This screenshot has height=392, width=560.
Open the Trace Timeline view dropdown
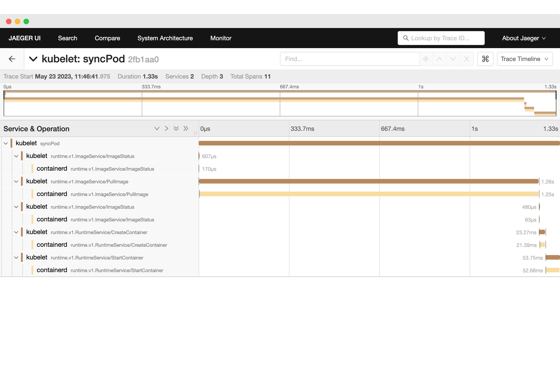pyautogui.click(x=525, y=59)
